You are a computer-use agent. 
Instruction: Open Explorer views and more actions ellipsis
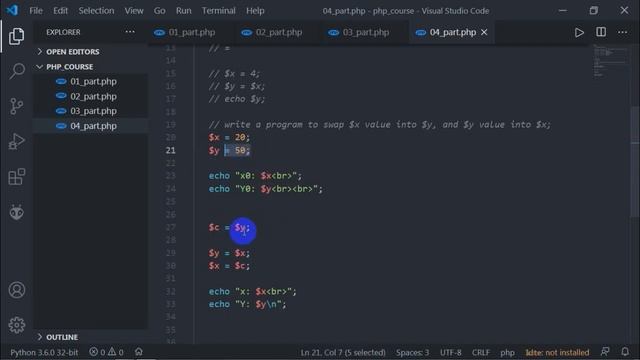pyautogui.click(x=130, y=32)
